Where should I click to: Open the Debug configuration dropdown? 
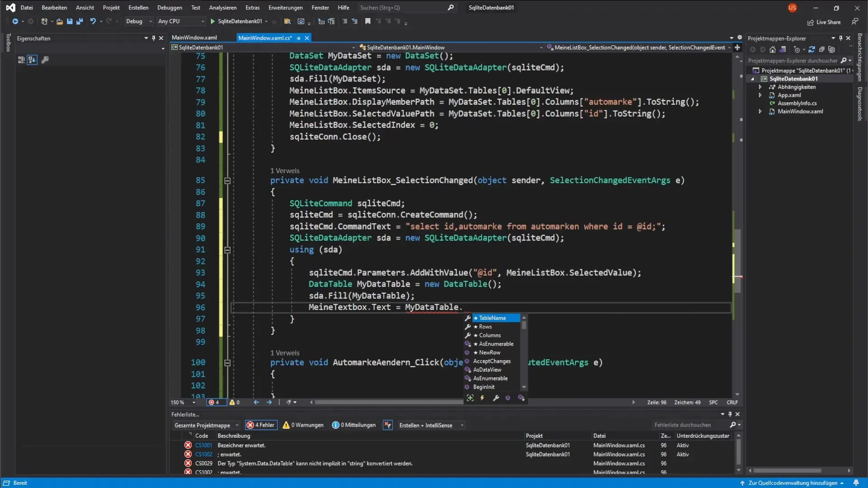pyautogui.click(x=139, y=21)
